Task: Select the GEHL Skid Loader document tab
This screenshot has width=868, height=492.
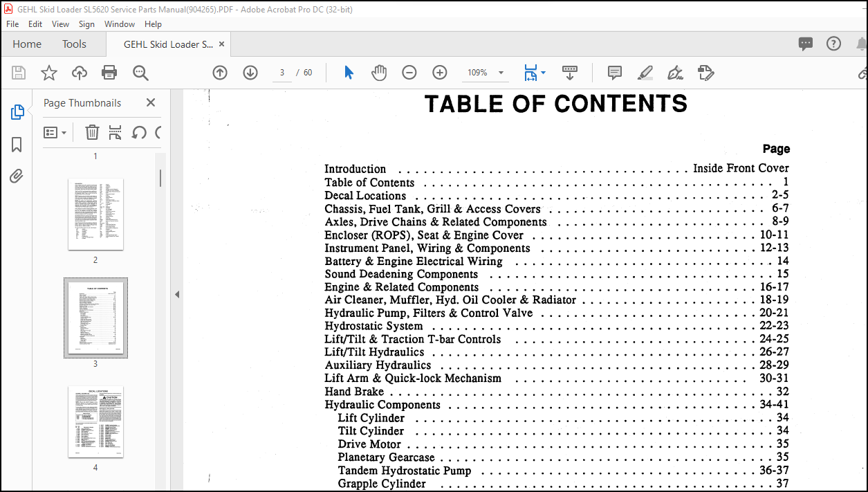Action: coord(168,44)
